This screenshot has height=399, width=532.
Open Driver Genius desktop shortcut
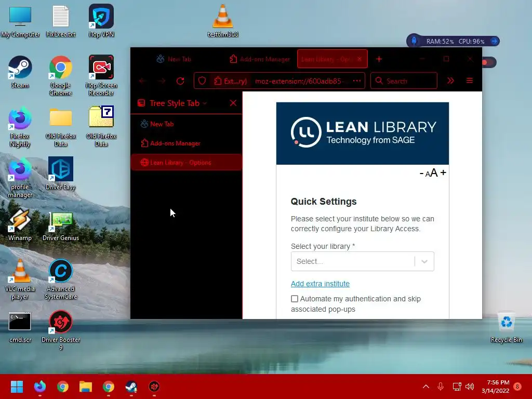[x=61, y=226]
